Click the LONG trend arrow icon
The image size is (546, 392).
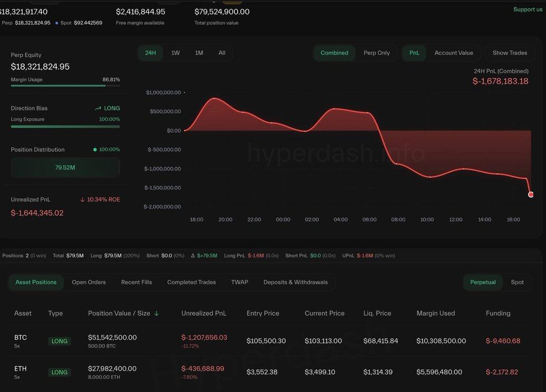point(98,108)
